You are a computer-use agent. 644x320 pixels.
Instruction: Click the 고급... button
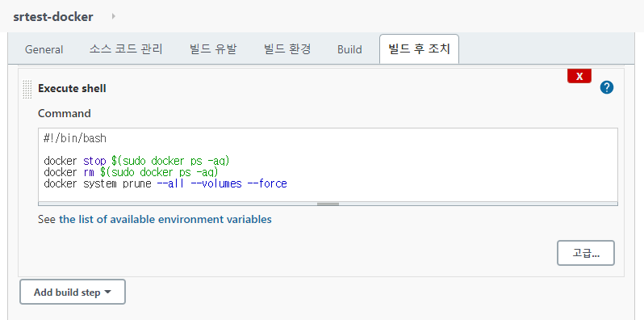click(586, 253)
